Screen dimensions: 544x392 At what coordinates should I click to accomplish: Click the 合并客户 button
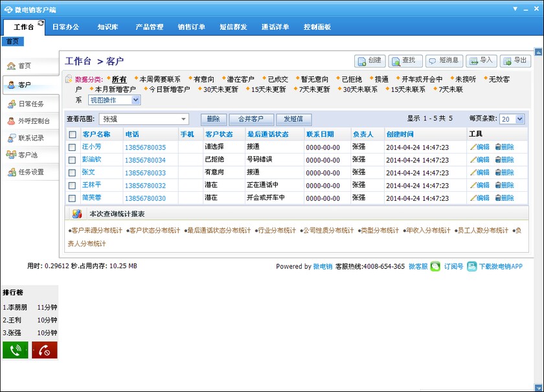[x=251, y=119]
